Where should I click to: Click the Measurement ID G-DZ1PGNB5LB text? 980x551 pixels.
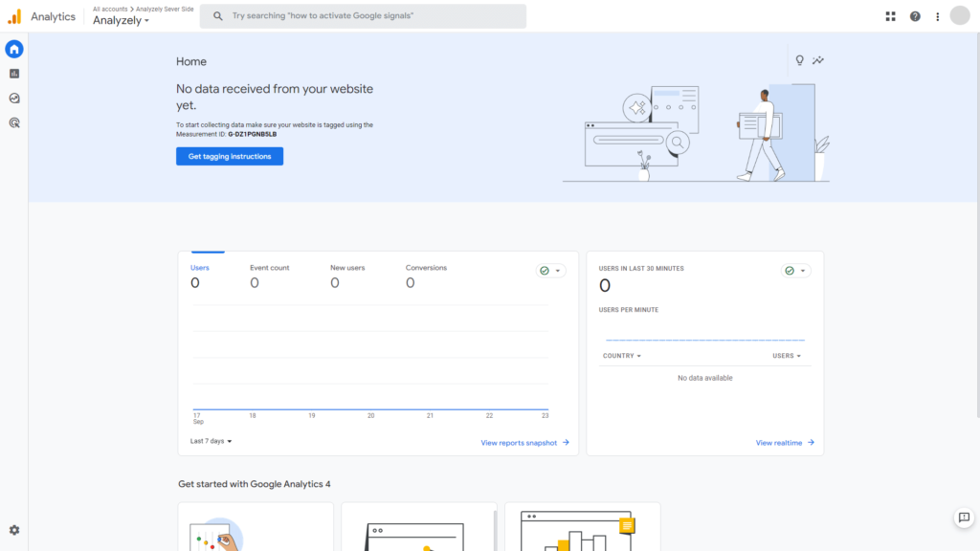point(252,134)
